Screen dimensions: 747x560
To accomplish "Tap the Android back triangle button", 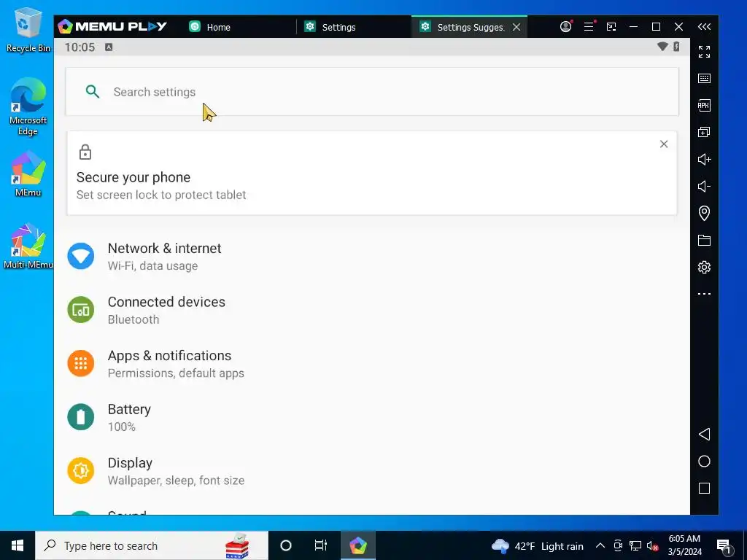I will (704, 435).
